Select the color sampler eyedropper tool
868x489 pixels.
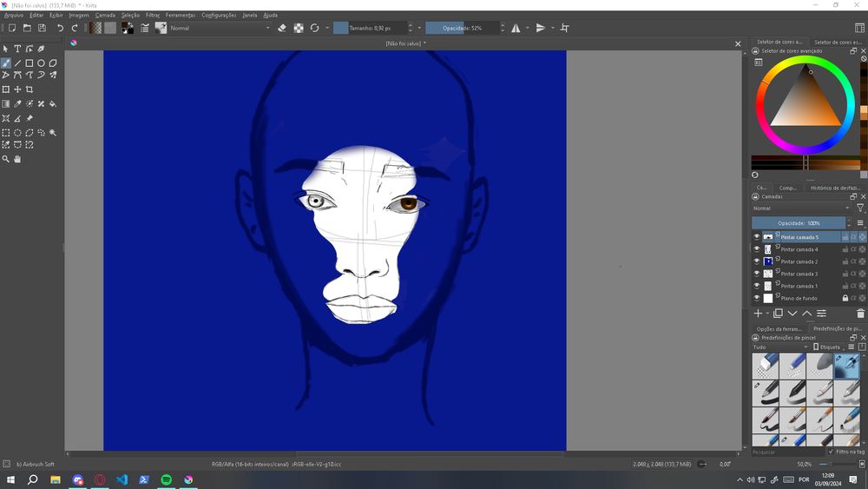17,103
